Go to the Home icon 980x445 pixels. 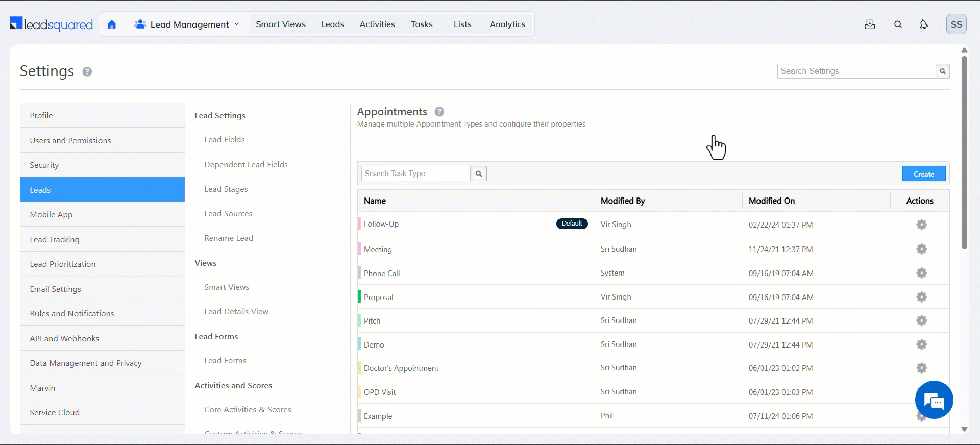pyautogui.click(x=112, y=24)
